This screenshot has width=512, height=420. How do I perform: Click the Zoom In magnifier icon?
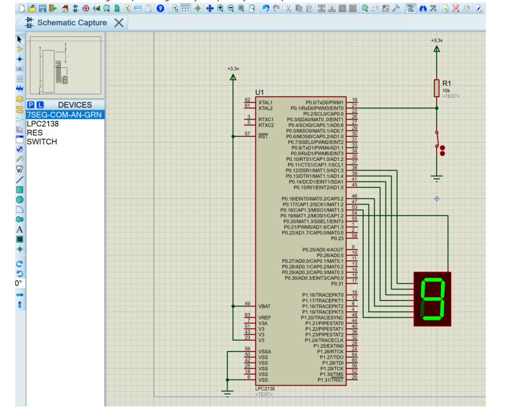pyautogui.click(x=220, y=8)
